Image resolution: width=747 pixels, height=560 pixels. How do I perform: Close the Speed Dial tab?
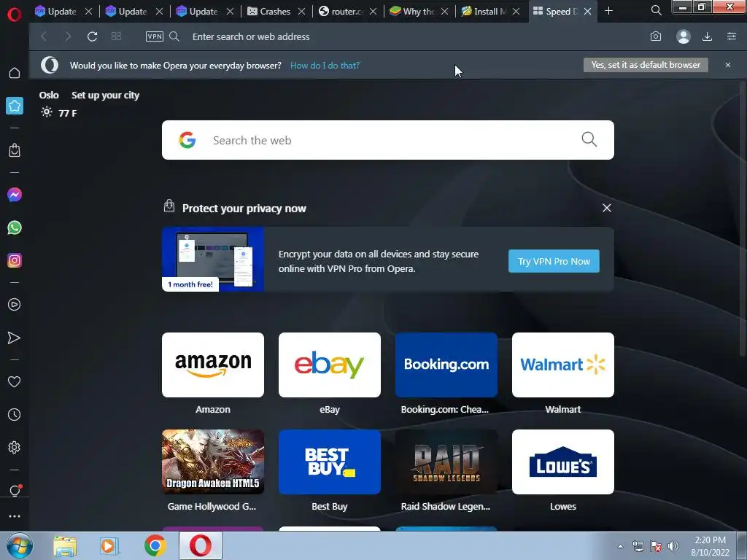tap(587, 12)
